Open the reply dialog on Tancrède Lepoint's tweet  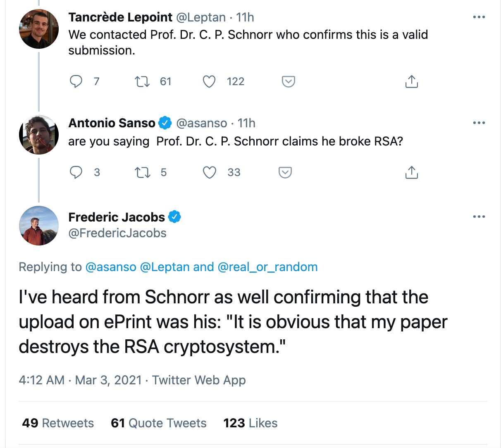click(x=76, y=81)
